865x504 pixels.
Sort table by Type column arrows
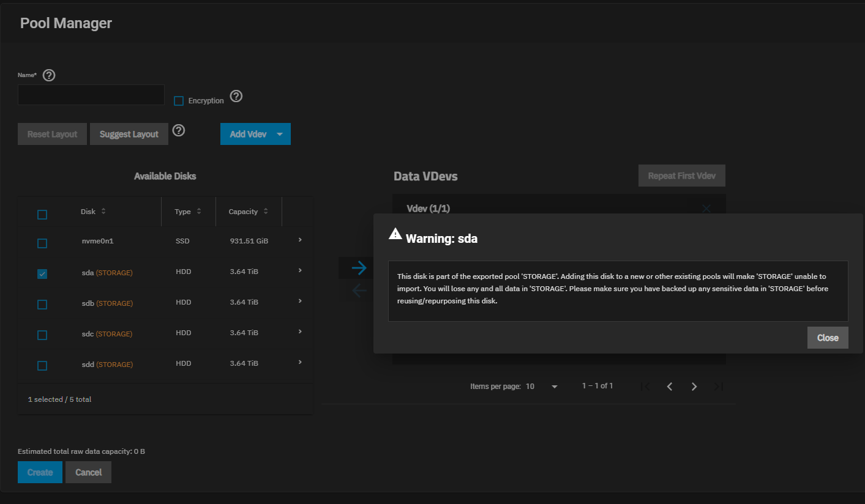[199, 212]
